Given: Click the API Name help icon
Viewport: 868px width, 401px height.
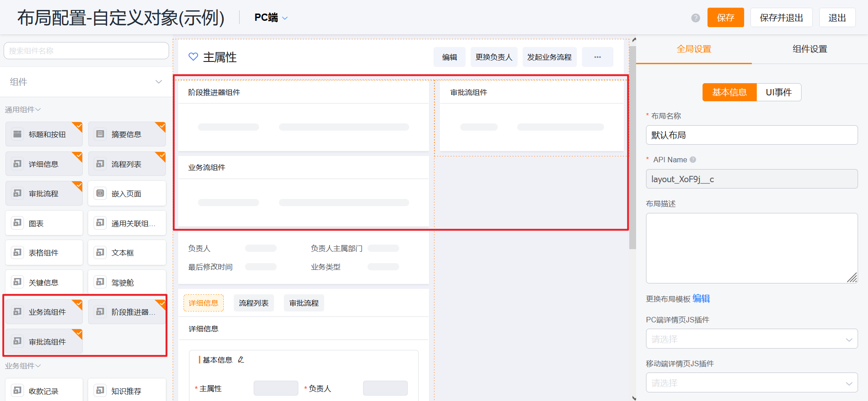Looking at the screenshot, I should (x=693, y=160).
